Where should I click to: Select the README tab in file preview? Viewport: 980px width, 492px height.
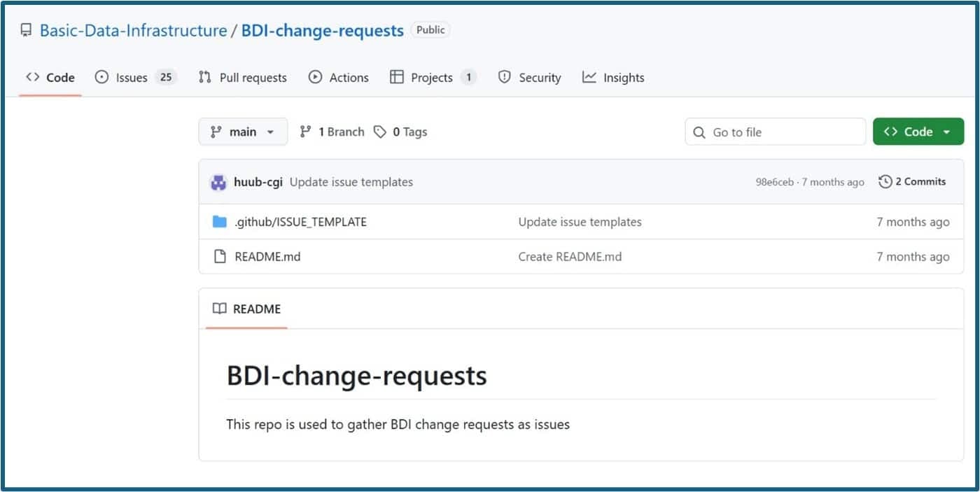coord(246,309)
